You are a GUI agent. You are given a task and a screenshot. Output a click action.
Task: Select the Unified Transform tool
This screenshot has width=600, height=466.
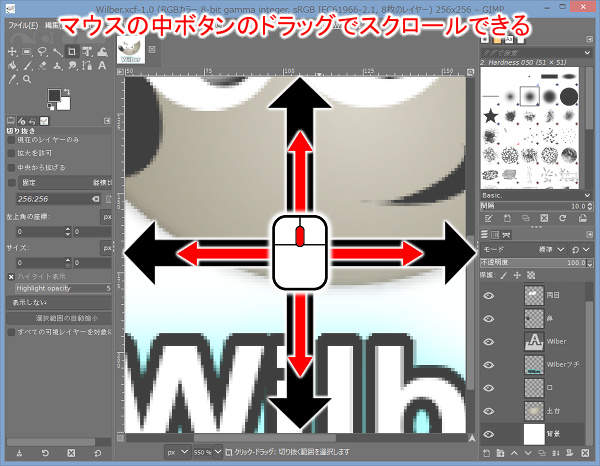(87, 52)
